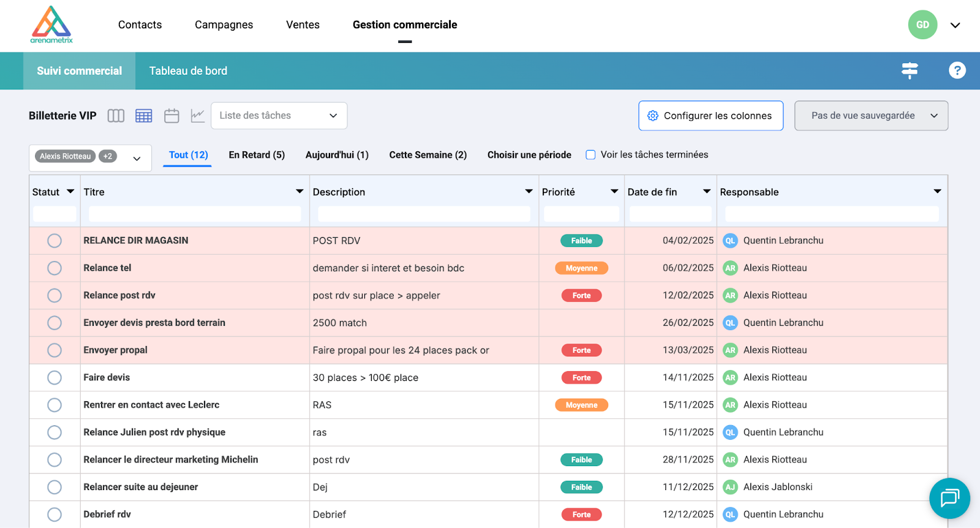Click 'Configurer les colonnes' button
This screenshot has width=980, height=528.
click(x=710, y=116)
